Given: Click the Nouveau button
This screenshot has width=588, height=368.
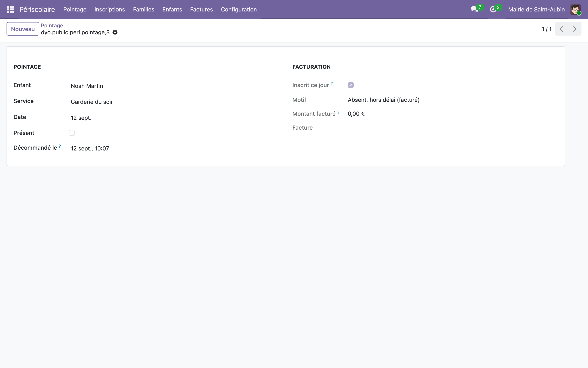Looking at the screenshot, I should pos(23,29).
